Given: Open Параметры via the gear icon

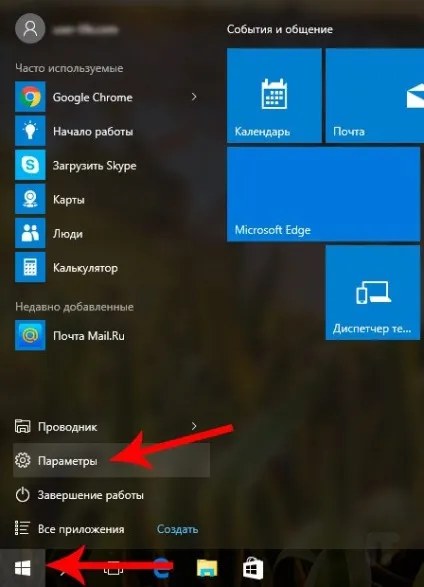Looking at the screenshot, I should coord(22,460).
